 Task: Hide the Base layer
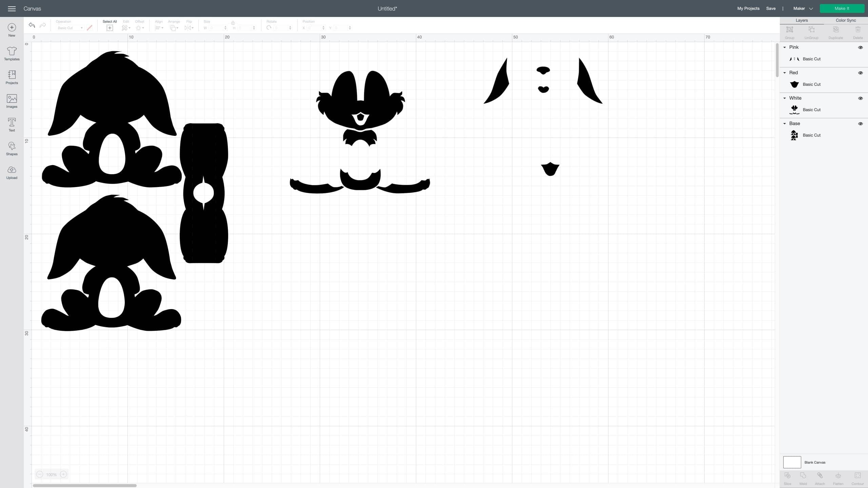click(x=860, y=124)
